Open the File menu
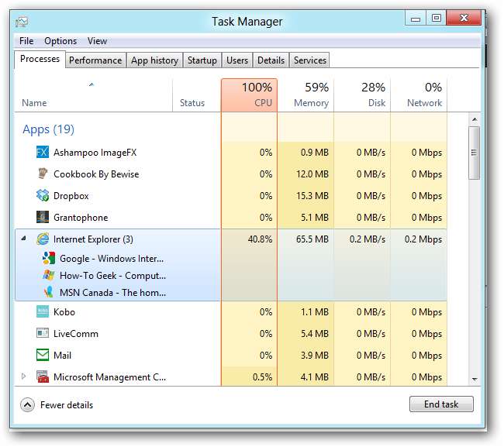Image resolution: width=504 pixels, height=447 pixels. [x=26, y=41]
